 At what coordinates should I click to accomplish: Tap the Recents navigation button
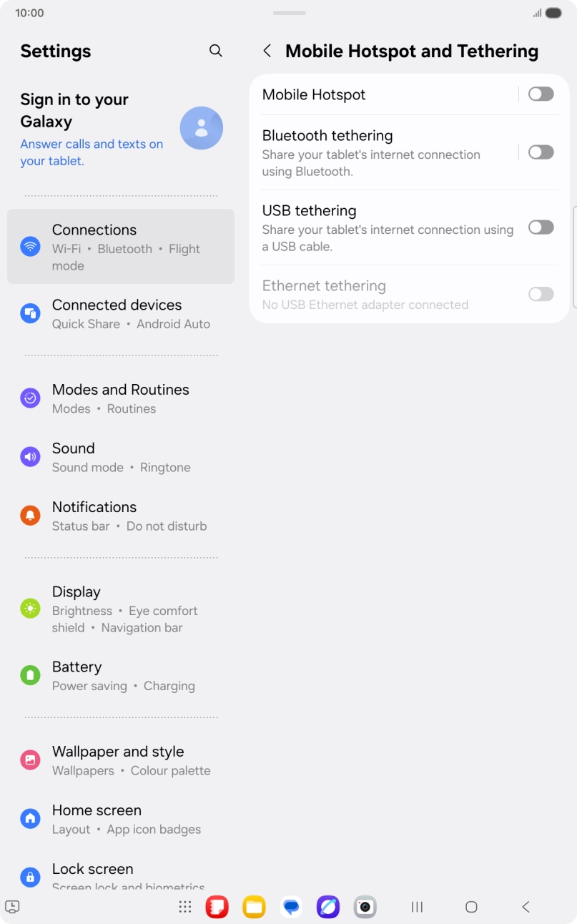pyautogui.click(x=417, y=907)
